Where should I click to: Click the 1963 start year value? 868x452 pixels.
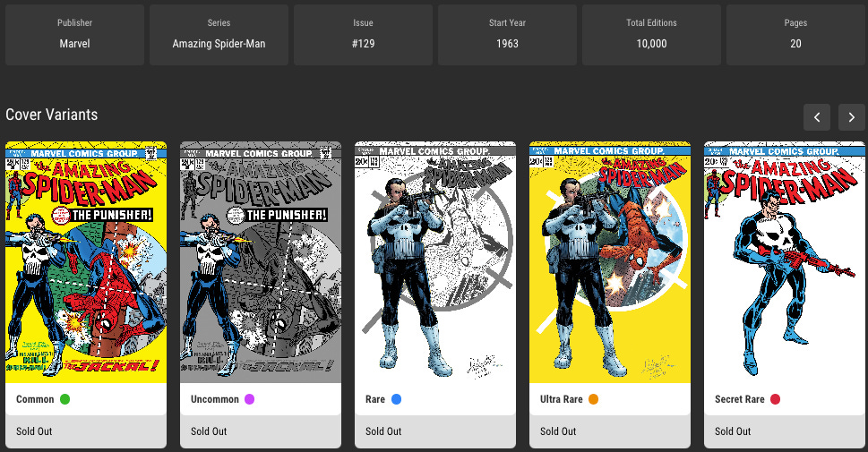point(507,43)
